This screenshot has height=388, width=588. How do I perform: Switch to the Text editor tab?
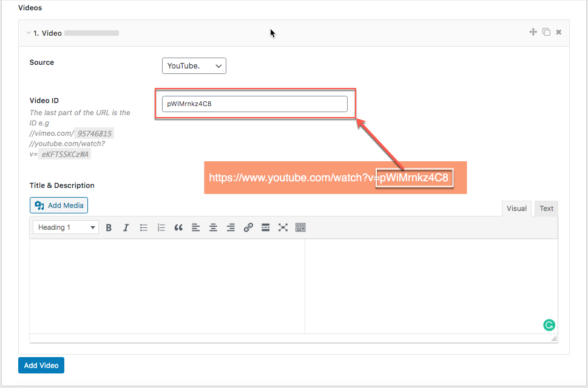(546, 209)
